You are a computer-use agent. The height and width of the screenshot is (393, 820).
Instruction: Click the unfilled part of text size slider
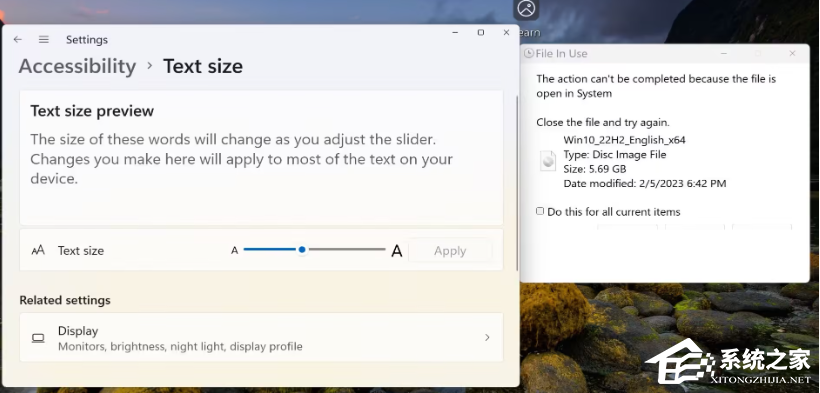(x=347, y=250)
